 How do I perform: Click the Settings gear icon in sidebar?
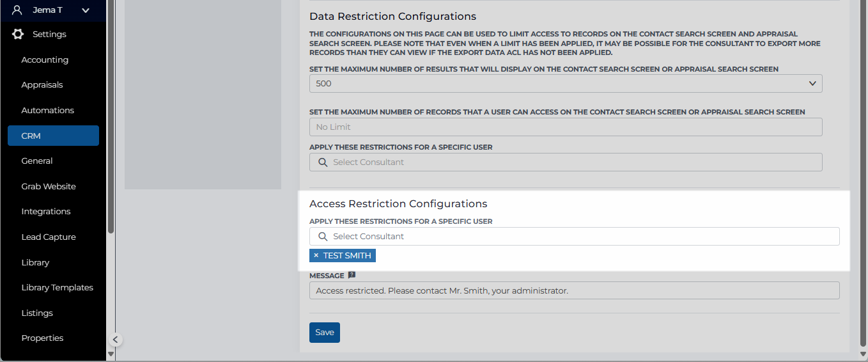point(18,34)
